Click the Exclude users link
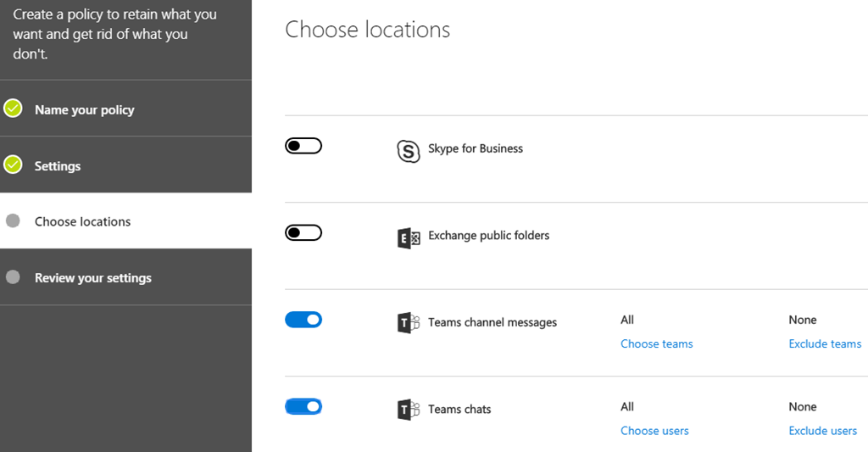The height and width of the screenshot is (452, 868). [x=822, y=431]
